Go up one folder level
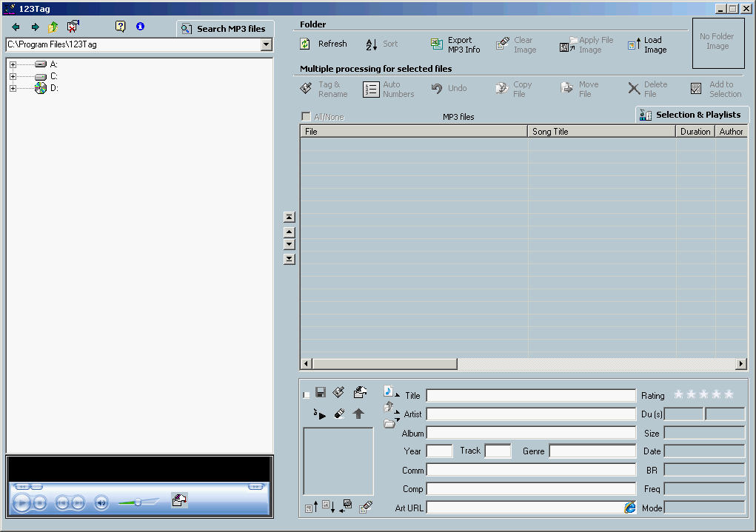The width and height of the screenshot is (756, 532). click(x=53, y=27)
